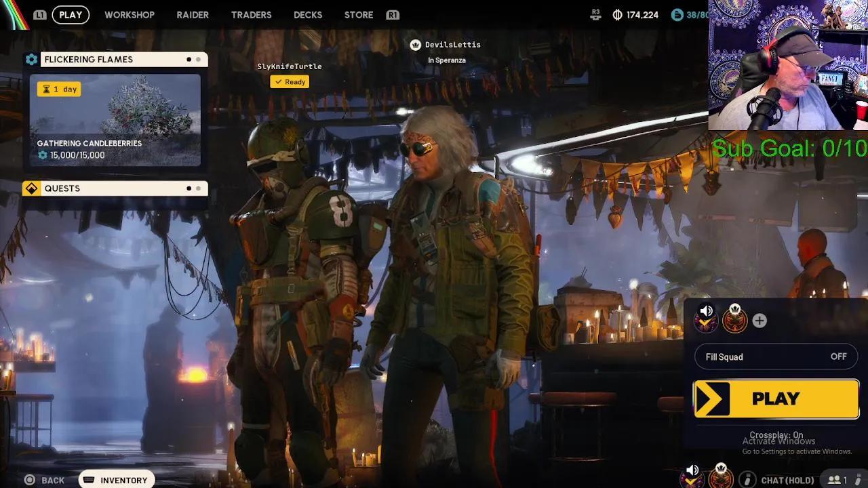Click the Quests panel diamond icon

[x=31, y=188]
